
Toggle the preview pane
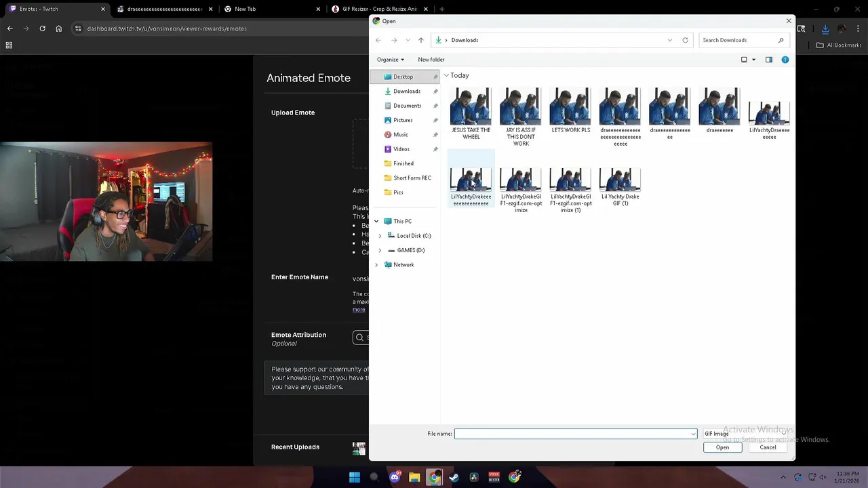pos(769,60)
